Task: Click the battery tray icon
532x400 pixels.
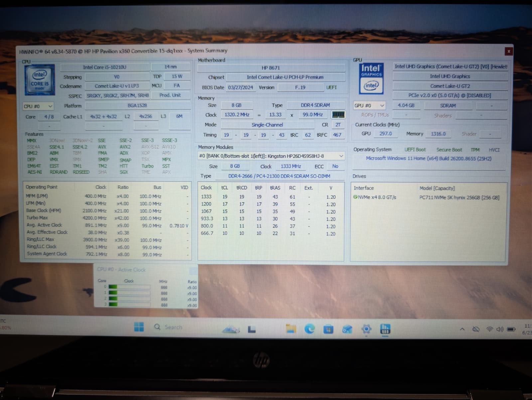Action: point(511,329)
